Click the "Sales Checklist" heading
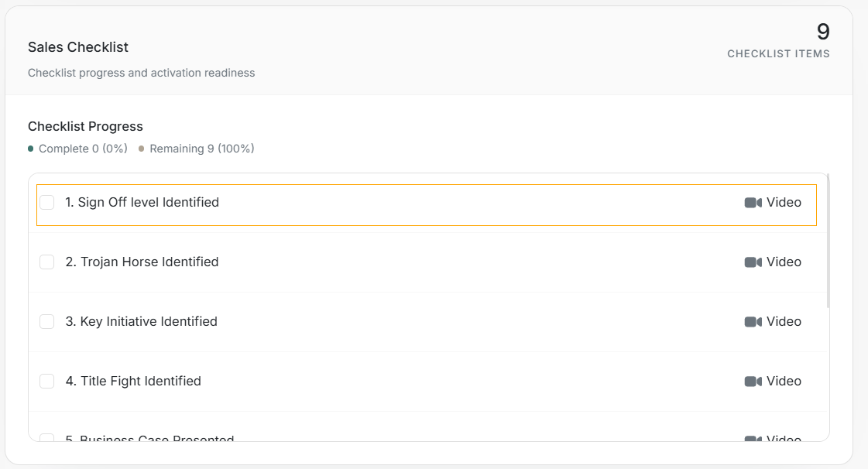868x469 pixels. 78,47
